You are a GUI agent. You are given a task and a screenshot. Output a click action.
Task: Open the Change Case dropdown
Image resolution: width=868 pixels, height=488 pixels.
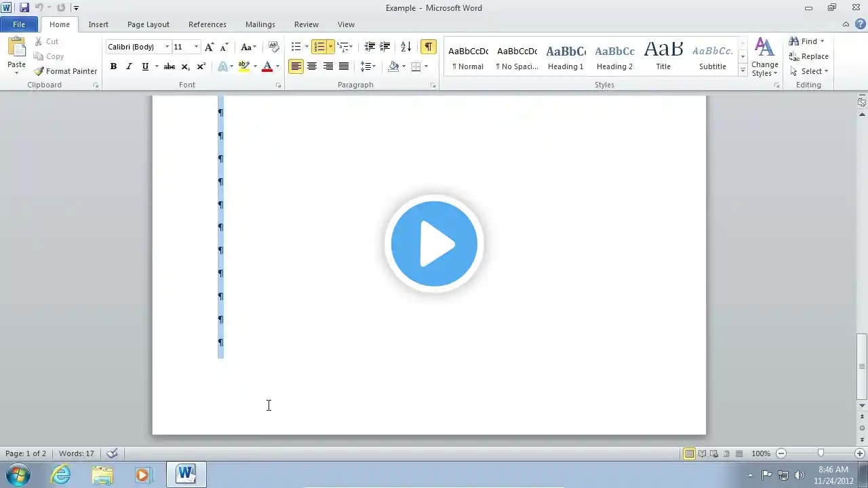[248, 47]
